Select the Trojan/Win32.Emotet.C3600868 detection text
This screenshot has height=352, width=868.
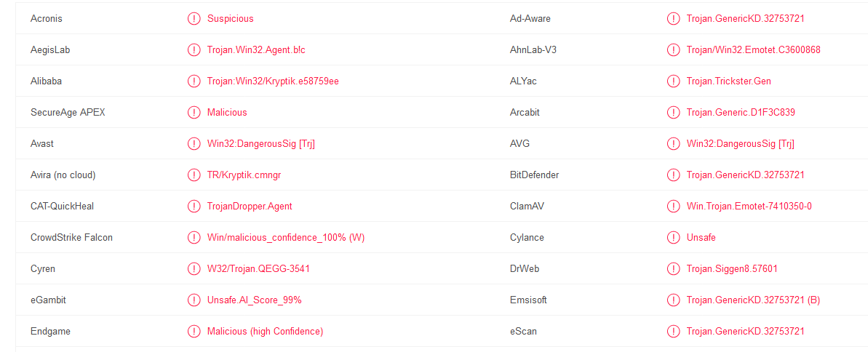[x=754, y=49]
